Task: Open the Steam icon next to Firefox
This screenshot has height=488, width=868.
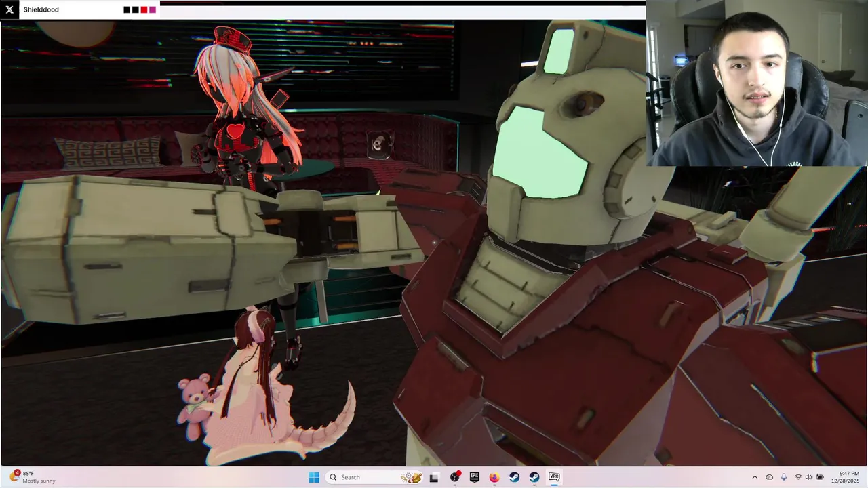Action: (514, 477)
